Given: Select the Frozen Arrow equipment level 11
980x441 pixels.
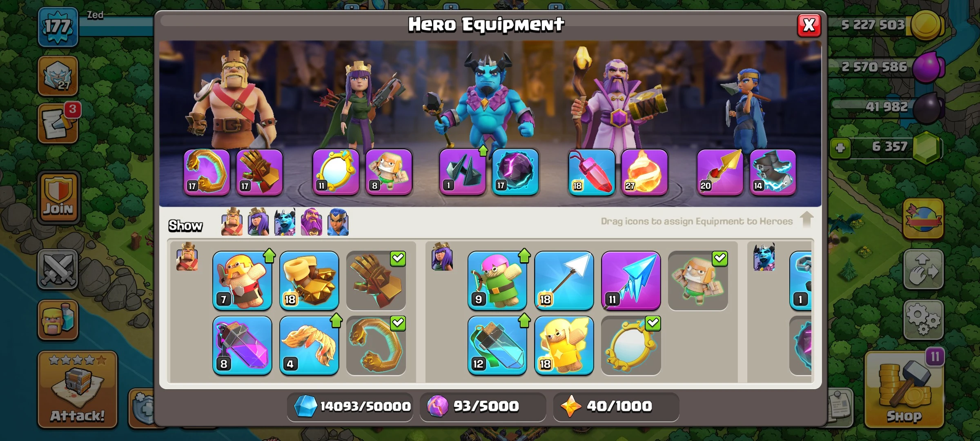Looking at the screenshot, I should [631, 281].
